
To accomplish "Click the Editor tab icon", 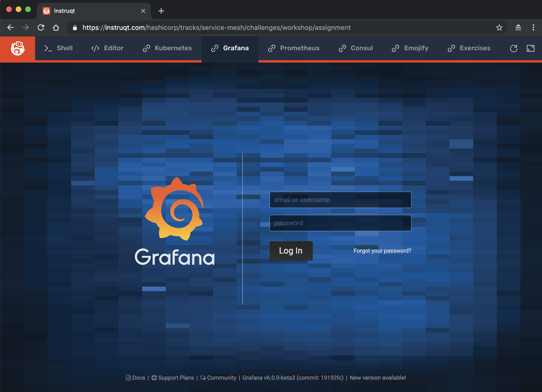I will pos(95,48).
